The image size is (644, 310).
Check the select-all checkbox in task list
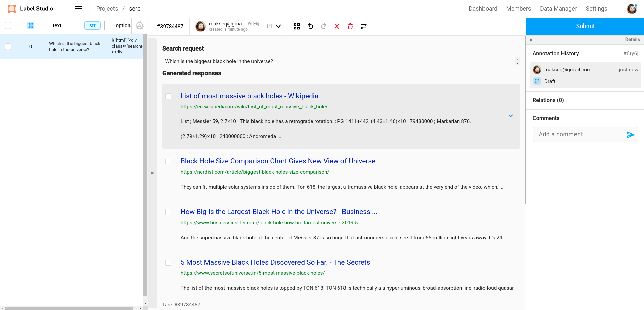pyautogui.click(x=8, y=25)
